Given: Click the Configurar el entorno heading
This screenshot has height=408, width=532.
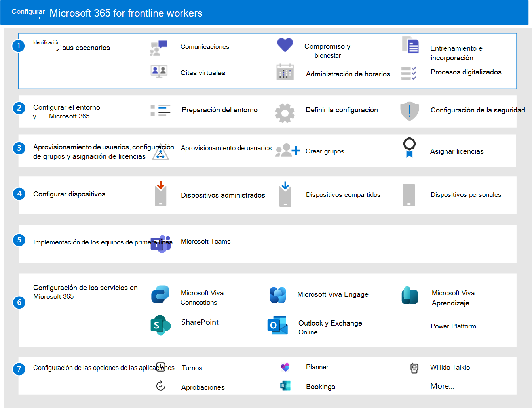Looking at the screenshot, I should (x=66, y=112).
